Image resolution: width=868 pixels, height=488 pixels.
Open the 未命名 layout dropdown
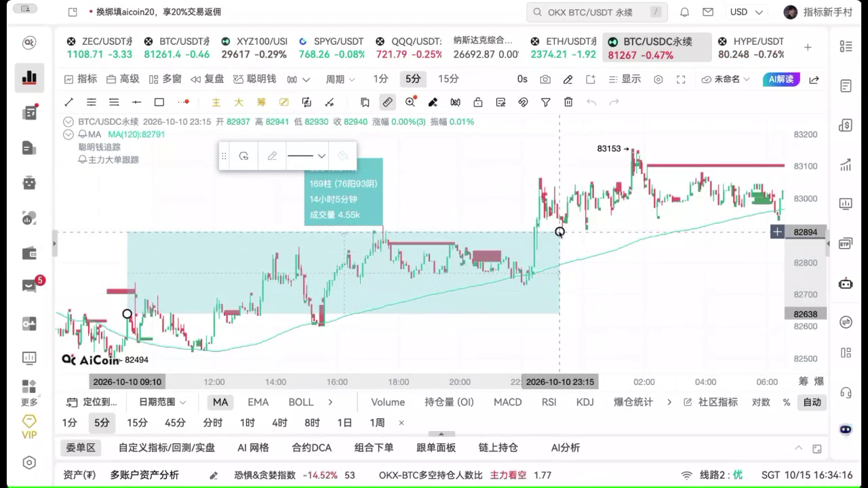click(726, 79)
